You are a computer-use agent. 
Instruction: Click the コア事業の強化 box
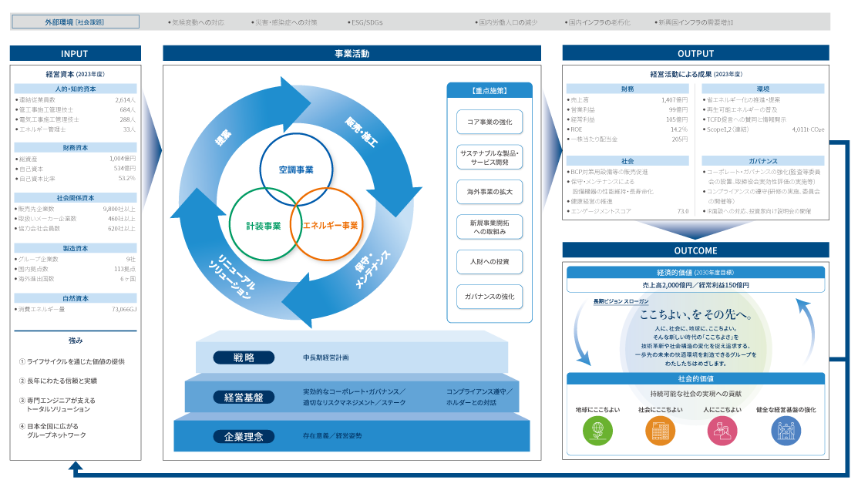tap(490, 122)
